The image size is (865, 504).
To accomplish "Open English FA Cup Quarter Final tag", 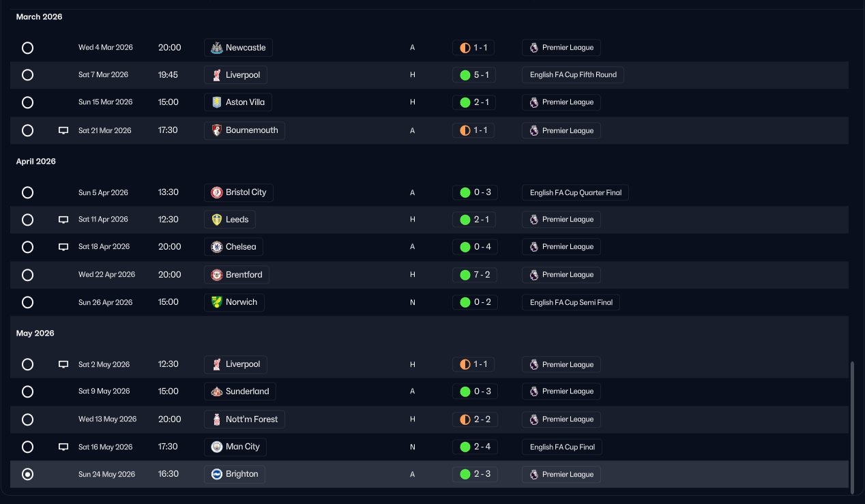I will (576, 192).
